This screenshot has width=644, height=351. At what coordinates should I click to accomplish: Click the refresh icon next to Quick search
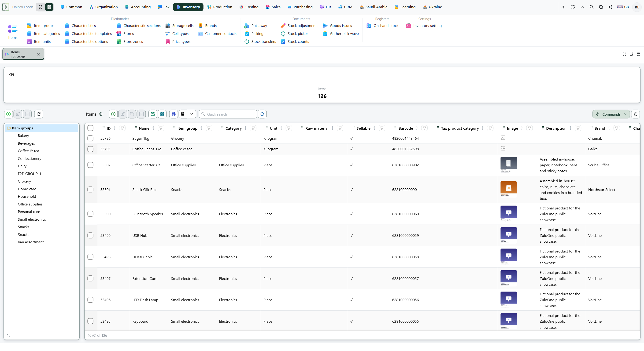tap(262, 114)
